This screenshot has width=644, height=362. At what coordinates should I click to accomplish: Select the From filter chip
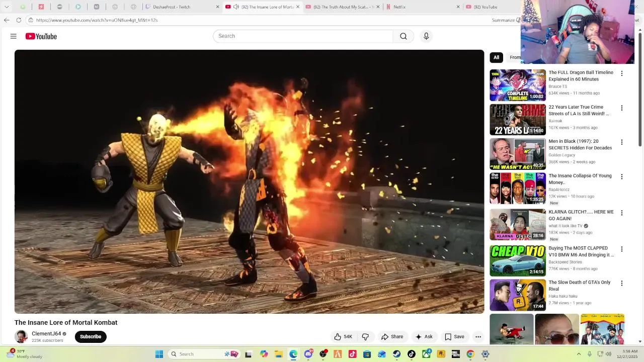[515, 57]
